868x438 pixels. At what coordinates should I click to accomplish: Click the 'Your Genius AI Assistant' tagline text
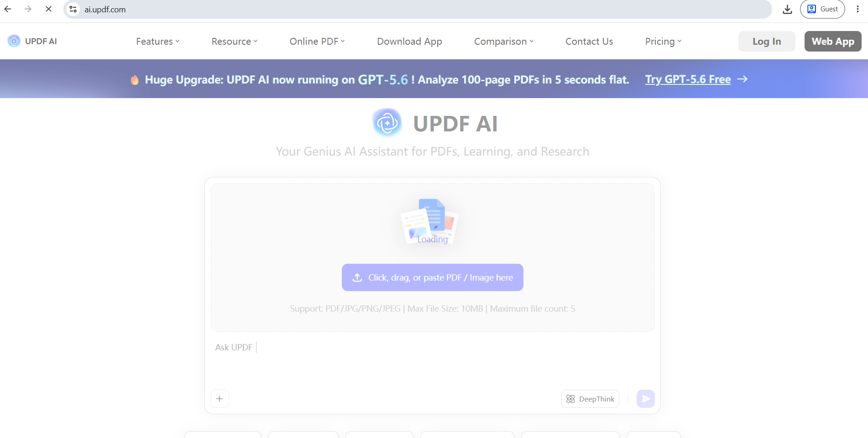pyautogui.click(x=433, y=151)
